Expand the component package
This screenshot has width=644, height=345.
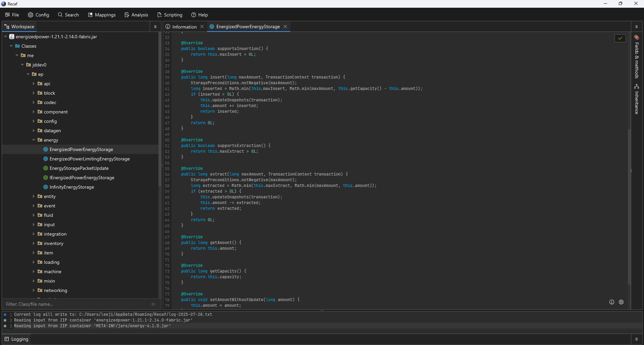[34, 112]
